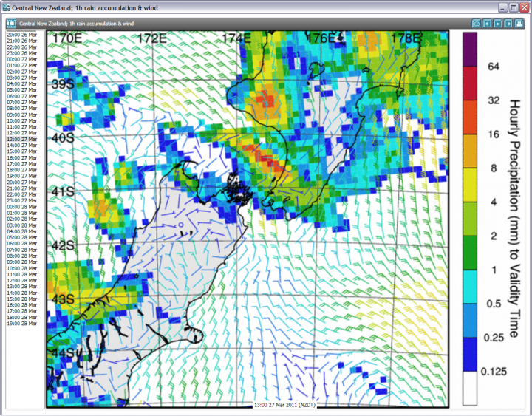This screenshot has height=416, width=532.
Task: Maximize the Central New Zealand window
Action: point(513,7)
